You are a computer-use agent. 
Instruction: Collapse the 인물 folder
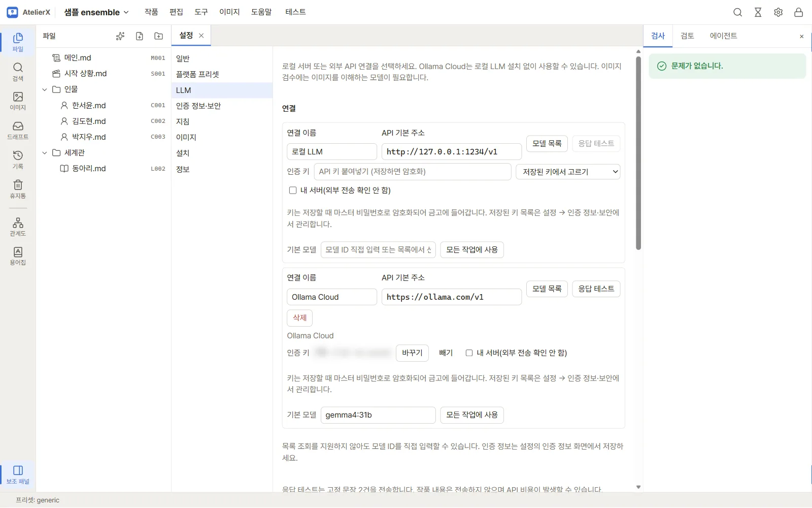coord(45,89)
